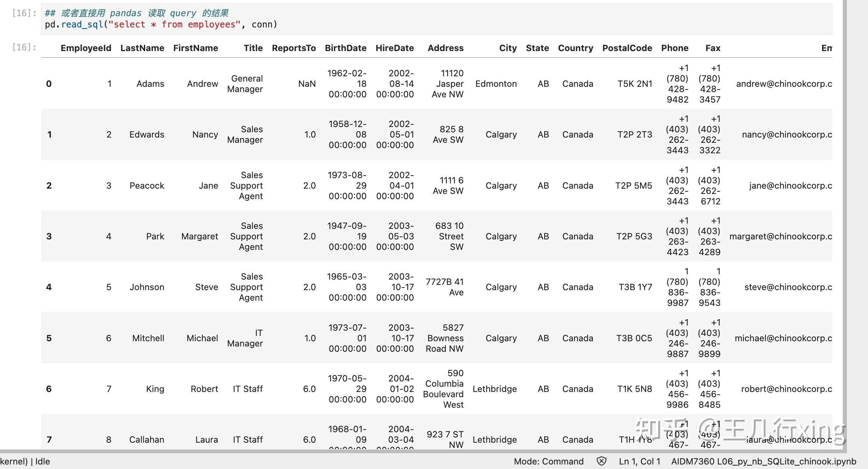Select the Peacock last name cell
The width and height of the screenshot is (868, 469).
click(147, 186)
